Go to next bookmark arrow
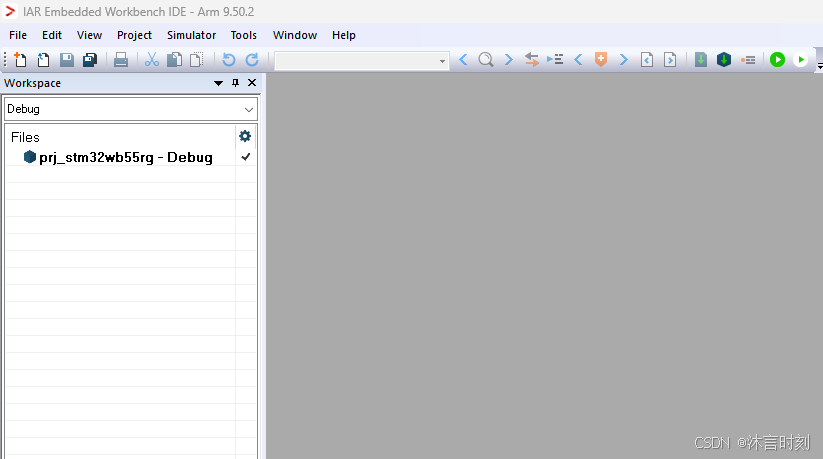 [x=624, y=60]
